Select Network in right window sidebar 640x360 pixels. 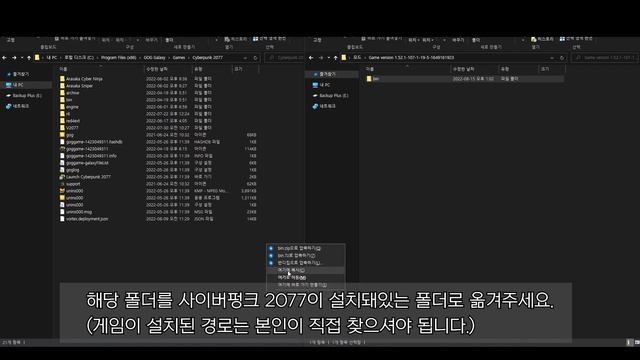click(327, 106)
